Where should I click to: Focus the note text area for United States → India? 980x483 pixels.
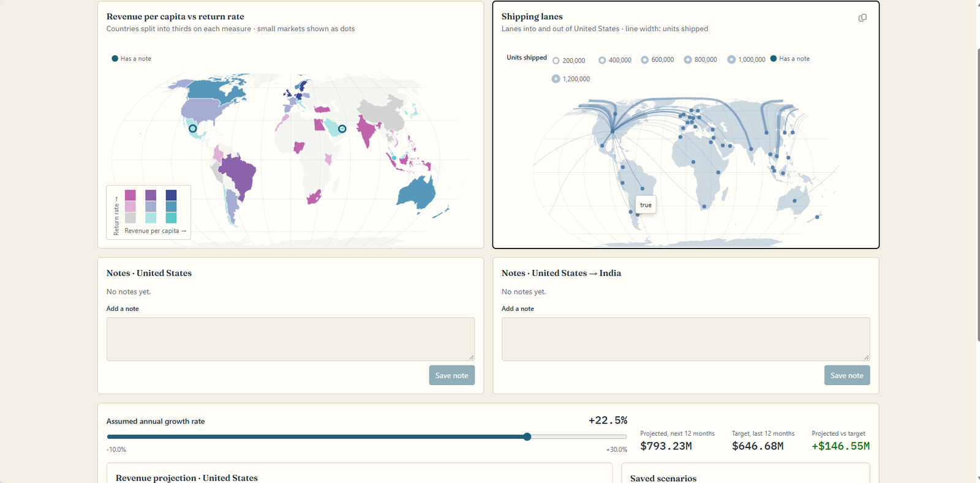click(x=685, y=339)
